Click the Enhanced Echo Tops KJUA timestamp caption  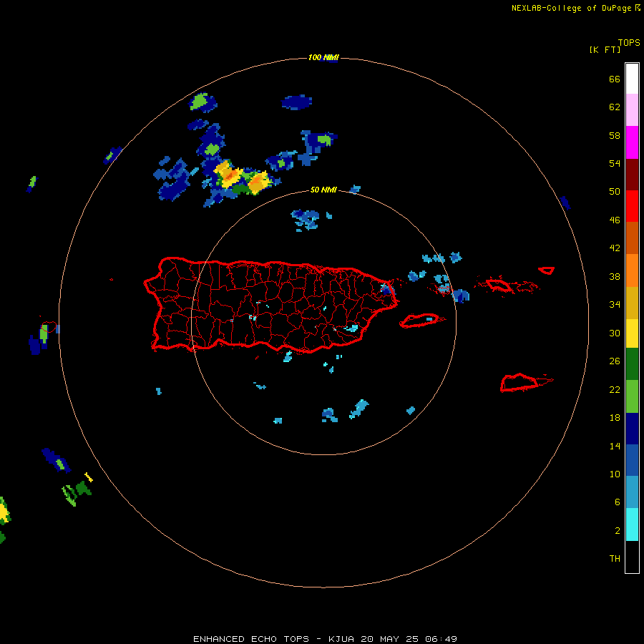pos(325,639)
